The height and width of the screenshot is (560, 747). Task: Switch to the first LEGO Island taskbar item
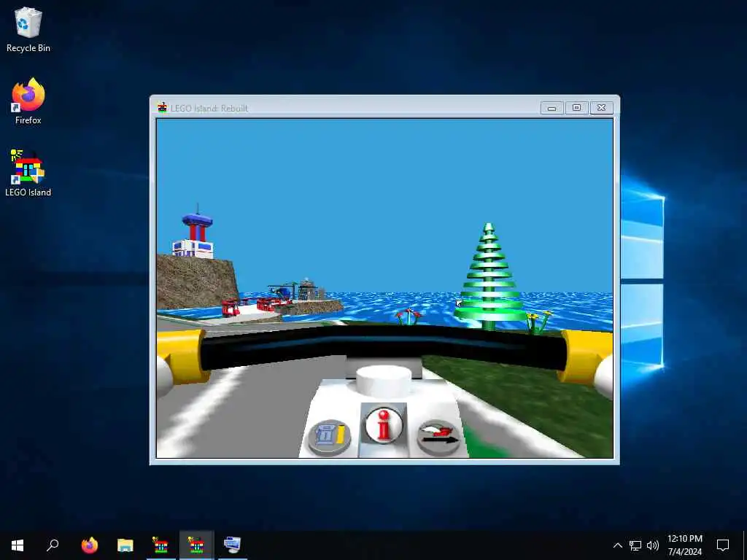click(160, 545)
